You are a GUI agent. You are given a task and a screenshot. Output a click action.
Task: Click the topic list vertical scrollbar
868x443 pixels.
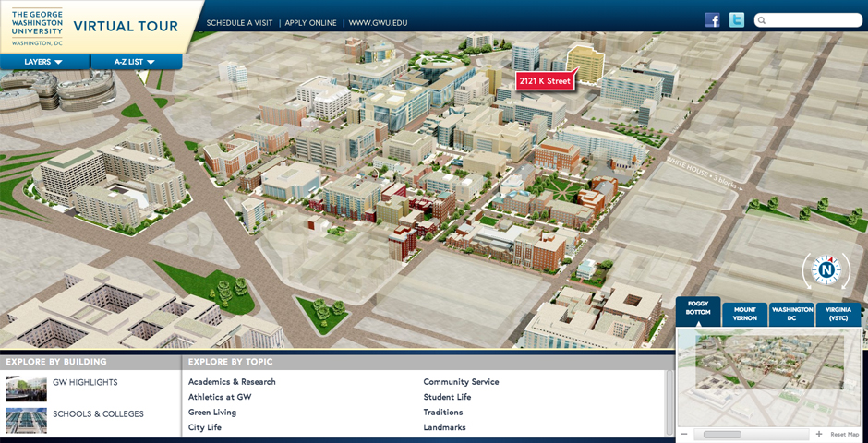[x=669, y=403]
